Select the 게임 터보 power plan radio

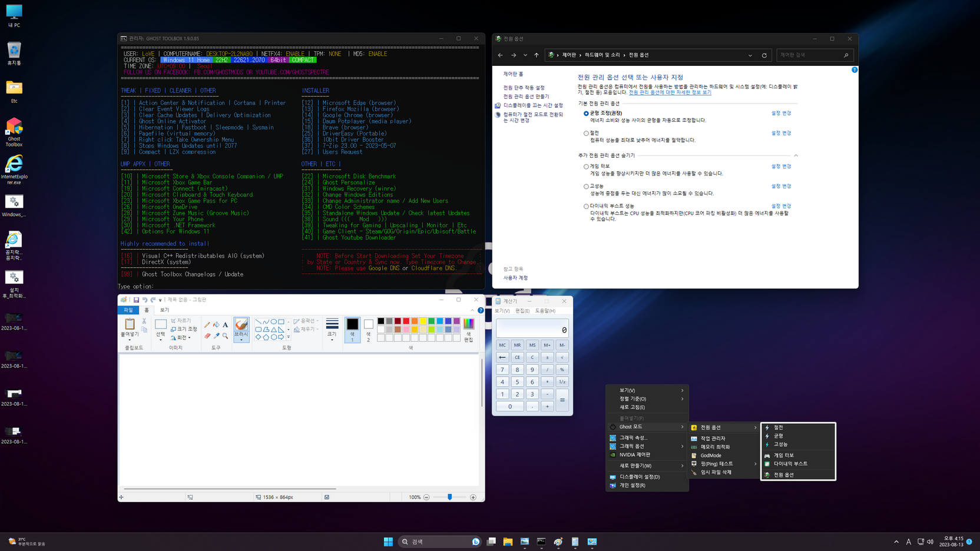coord(586,167)
